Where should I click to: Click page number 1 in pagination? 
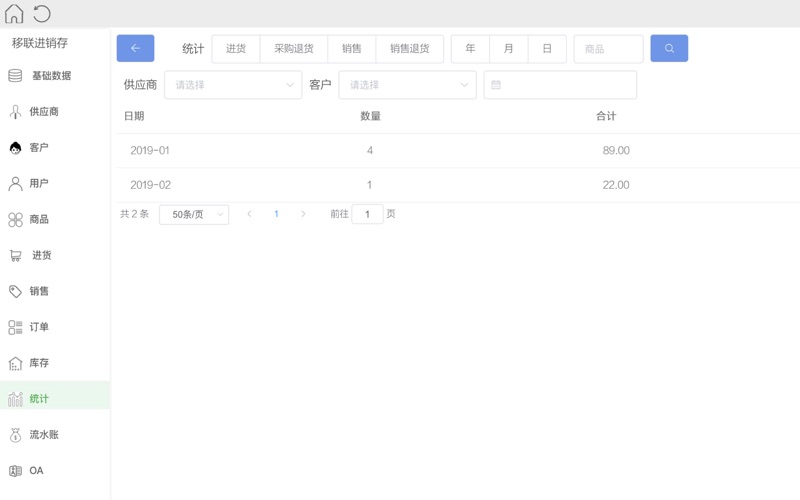coord(276,214)
